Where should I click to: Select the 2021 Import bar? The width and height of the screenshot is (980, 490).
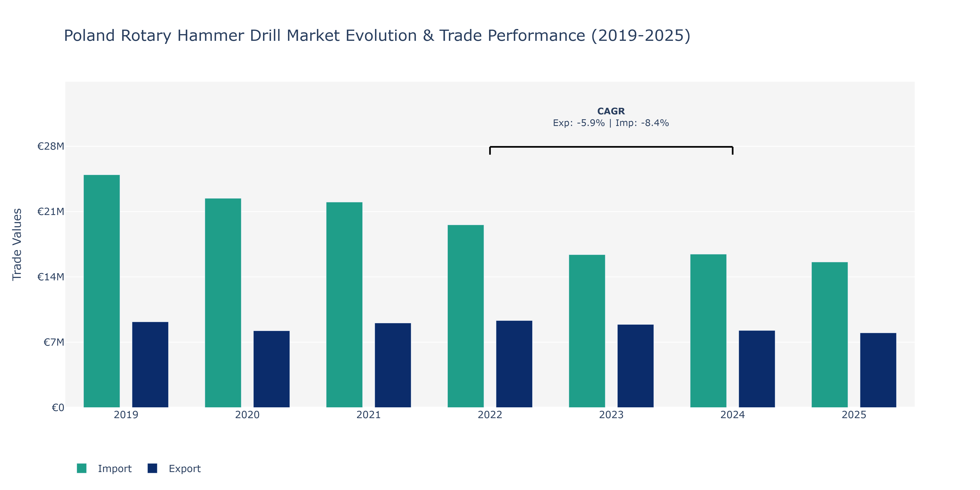click(x=344, y=305)
